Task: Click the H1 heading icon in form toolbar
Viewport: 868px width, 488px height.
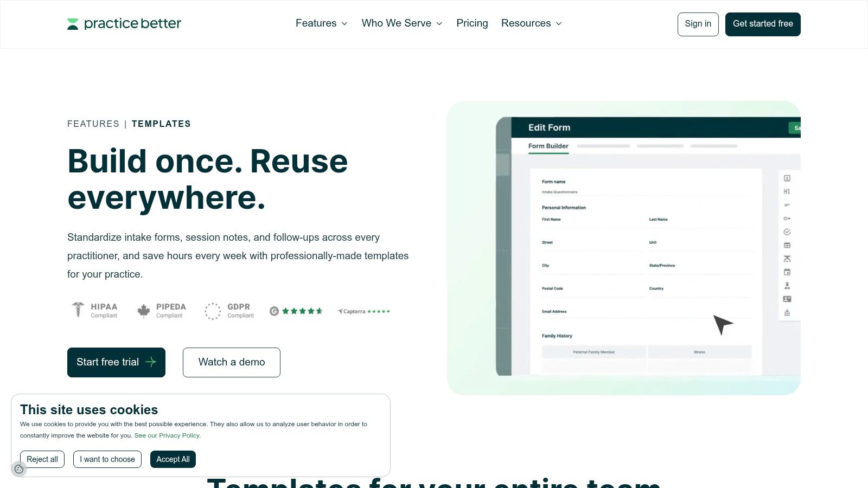Action: tap(787, 191)
